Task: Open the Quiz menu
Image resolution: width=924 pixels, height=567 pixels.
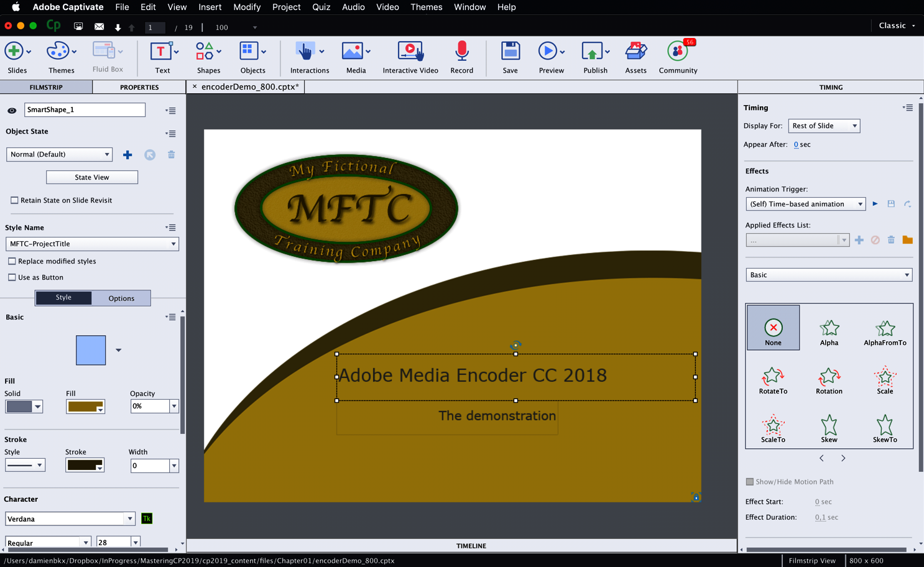Action: [321, 7]
